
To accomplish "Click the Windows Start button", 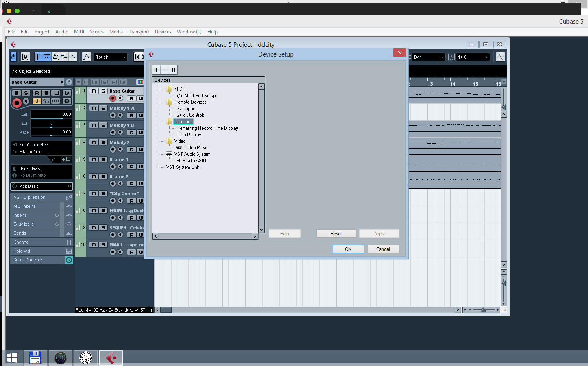I will click(x=12, y=358).
